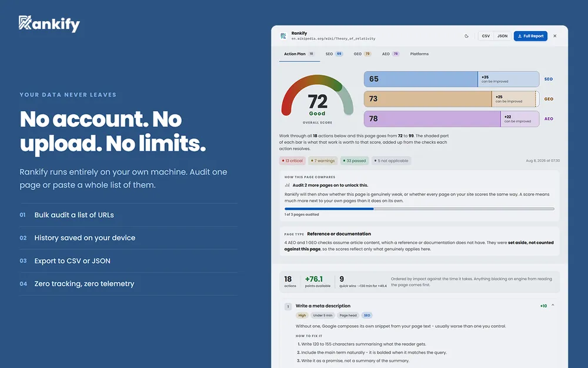Click the Zero tracking, zero telemetry item

129,284
